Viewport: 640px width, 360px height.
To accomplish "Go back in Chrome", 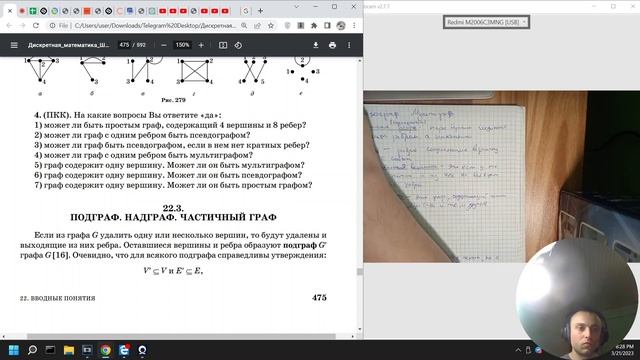I will [10, 25].
